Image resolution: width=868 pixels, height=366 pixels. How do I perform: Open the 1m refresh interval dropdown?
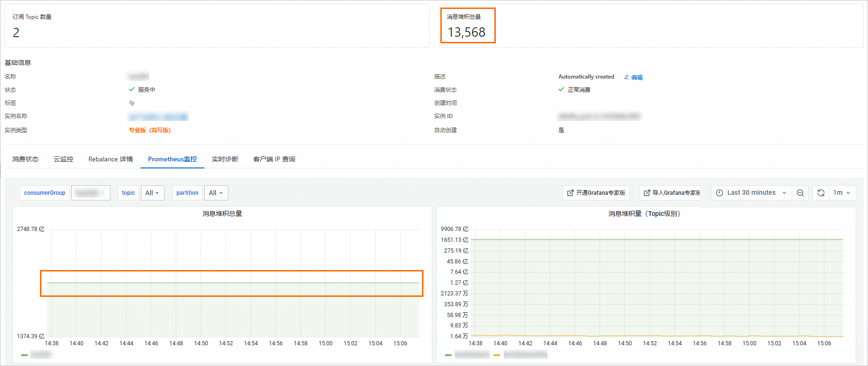click(842, 193)
